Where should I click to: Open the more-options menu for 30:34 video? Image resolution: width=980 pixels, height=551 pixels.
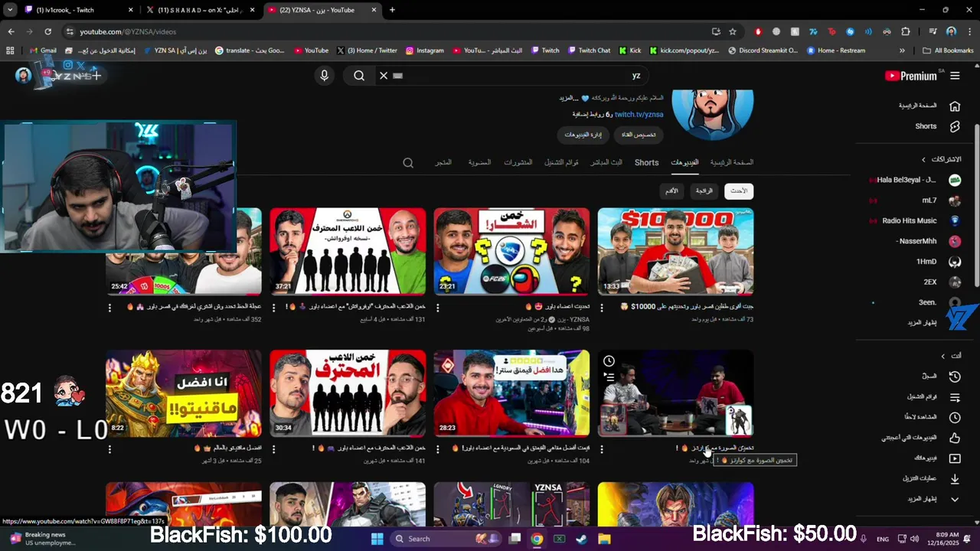point(273,449)
